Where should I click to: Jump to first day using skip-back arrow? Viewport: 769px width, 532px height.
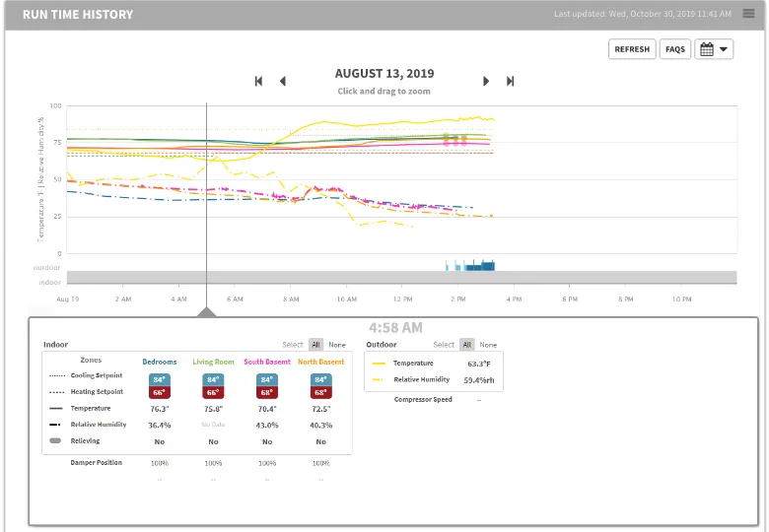pos(258,82)
